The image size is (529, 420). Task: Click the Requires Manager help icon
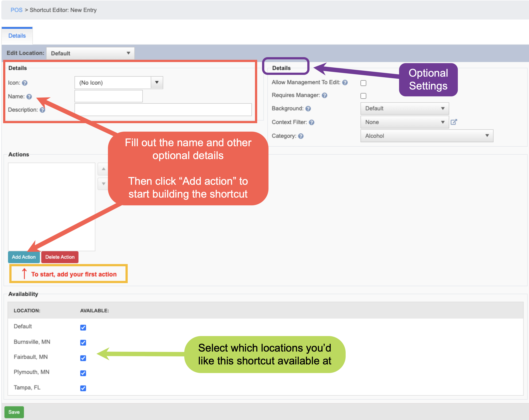(x=325, y=95)
